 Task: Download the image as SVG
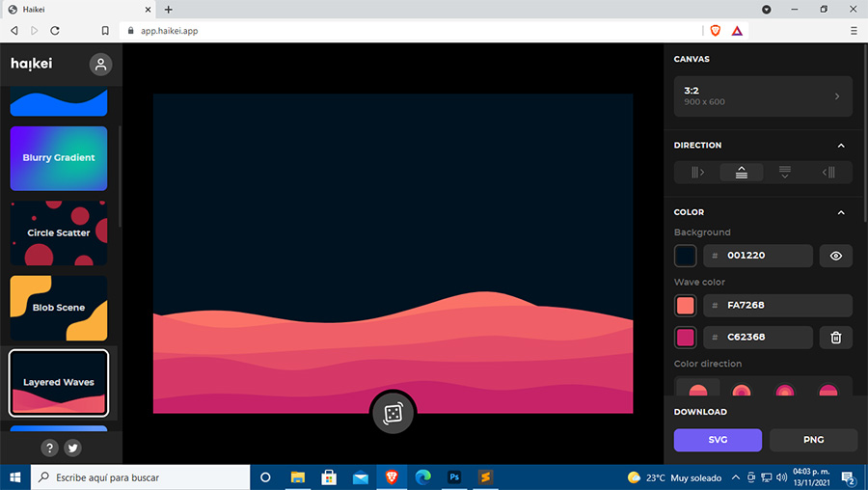click(x=718, y=440)
